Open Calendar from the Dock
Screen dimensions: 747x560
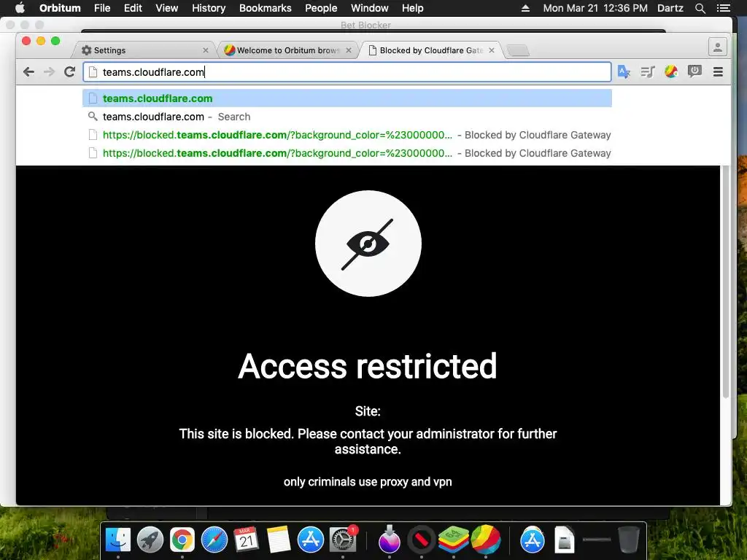click(x=247, y=540)
